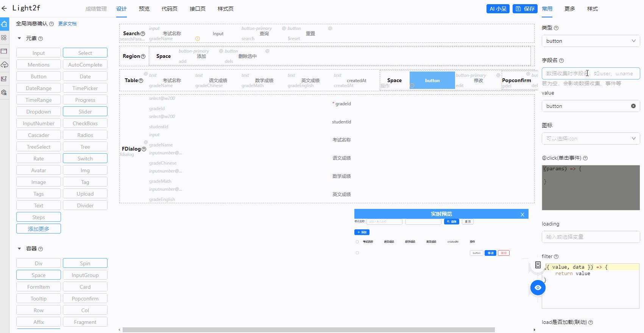The width and height of the screenshot is (644, 333).
Task: Click help icon next to filter label
Action: pyautogui.click(x=556, y=257)
